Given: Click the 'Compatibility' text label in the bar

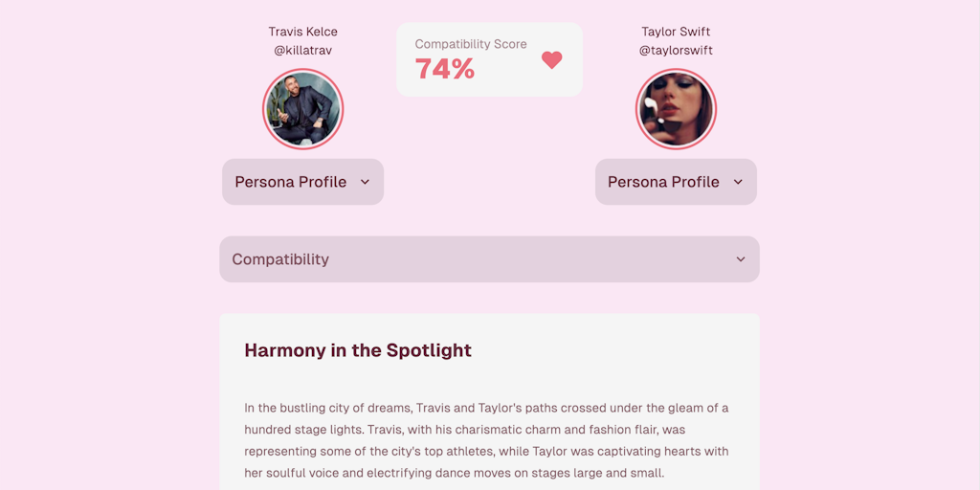Looking at the screenshot, I should (280, 259).
